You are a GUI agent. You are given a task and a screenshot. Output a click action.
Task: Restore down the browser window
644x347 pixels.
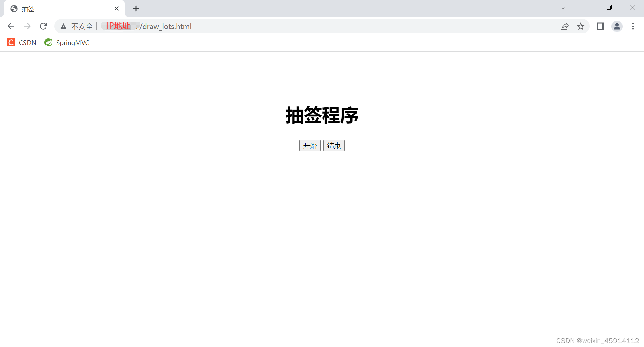tap(609, 7)
